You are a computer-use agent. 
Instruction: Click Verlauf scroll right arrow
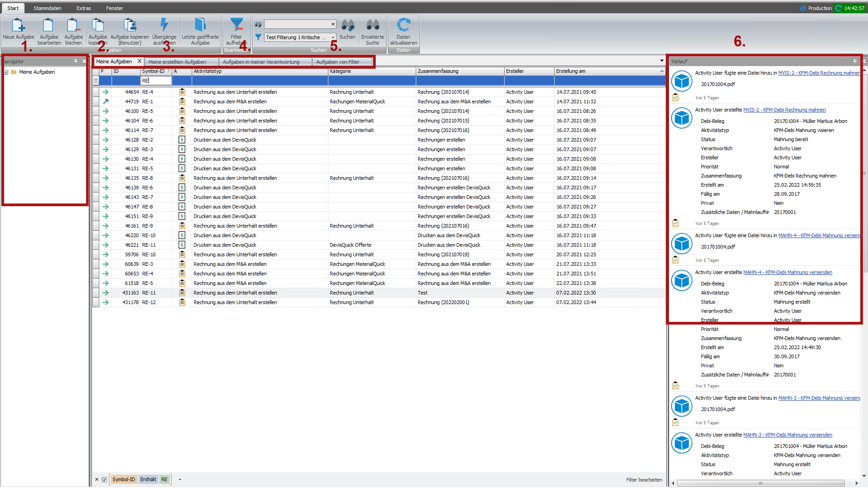click(856, 483)
